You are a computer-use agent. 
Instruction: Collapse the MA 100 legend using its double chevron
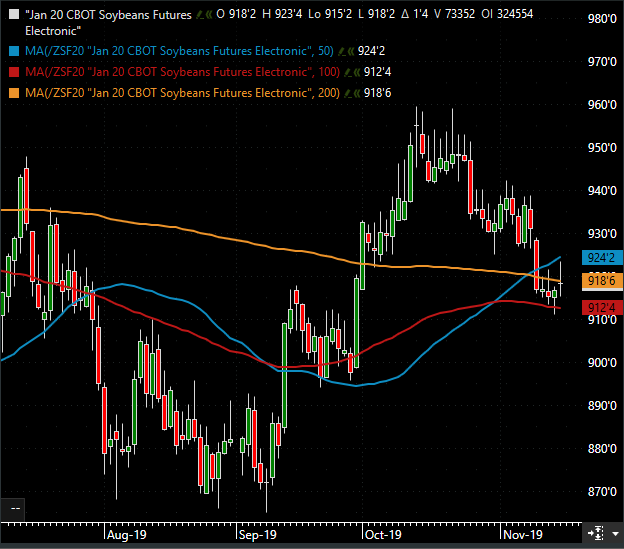[357, 72]
